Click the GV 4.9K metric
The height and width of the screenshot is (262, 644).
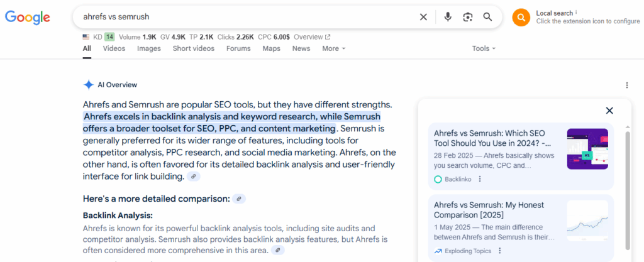(x=173, y=37)
